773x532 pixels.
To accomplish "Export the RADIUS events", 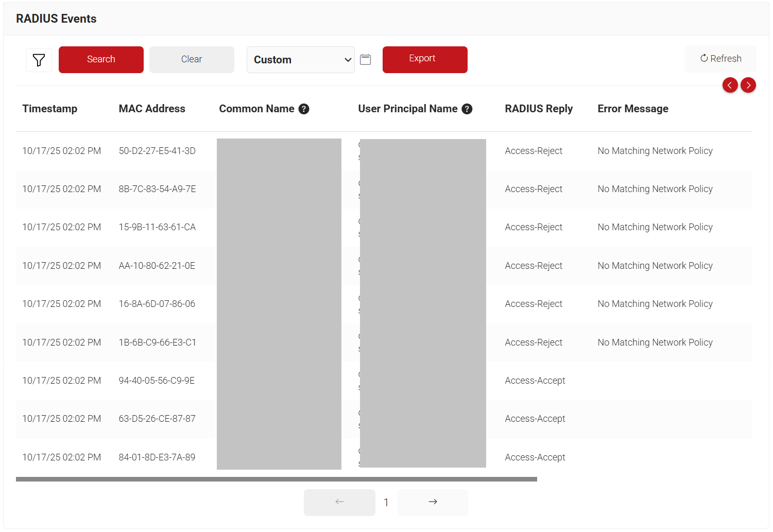I will coord(424,60).
